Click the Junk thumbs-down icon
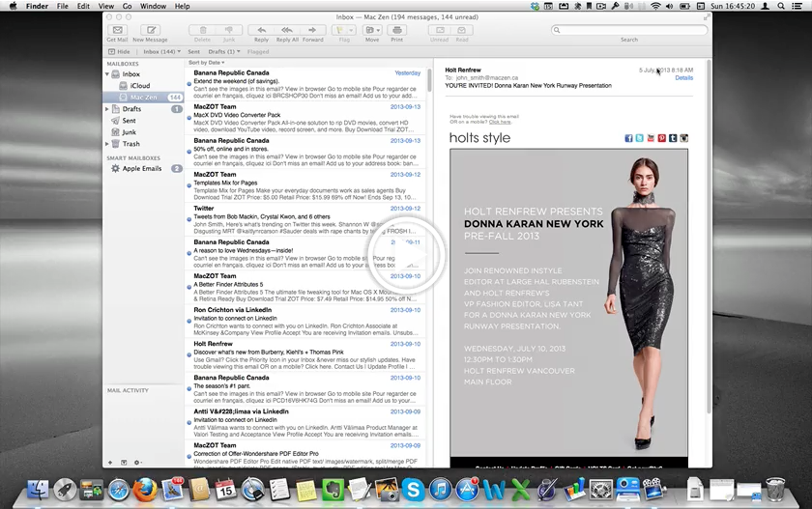The width and height of the screenshot is (812, 509). [x=229, y=30]
